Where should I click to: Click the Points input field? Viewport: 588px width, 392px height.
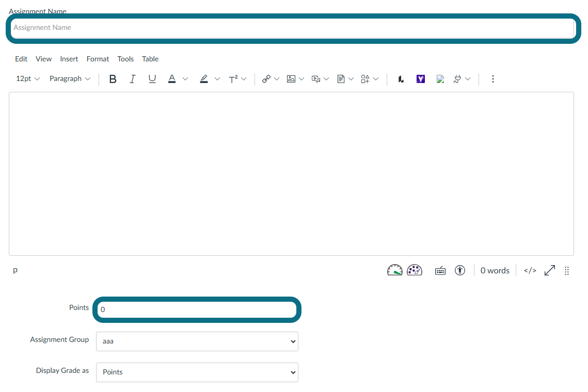tap(197, 309)
